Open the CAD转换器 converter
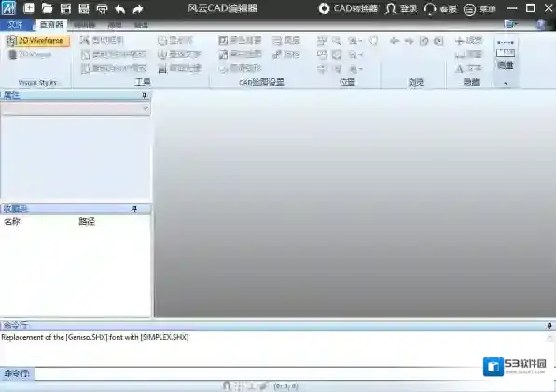This screenshot has width=556, height=392. [348, 8]
